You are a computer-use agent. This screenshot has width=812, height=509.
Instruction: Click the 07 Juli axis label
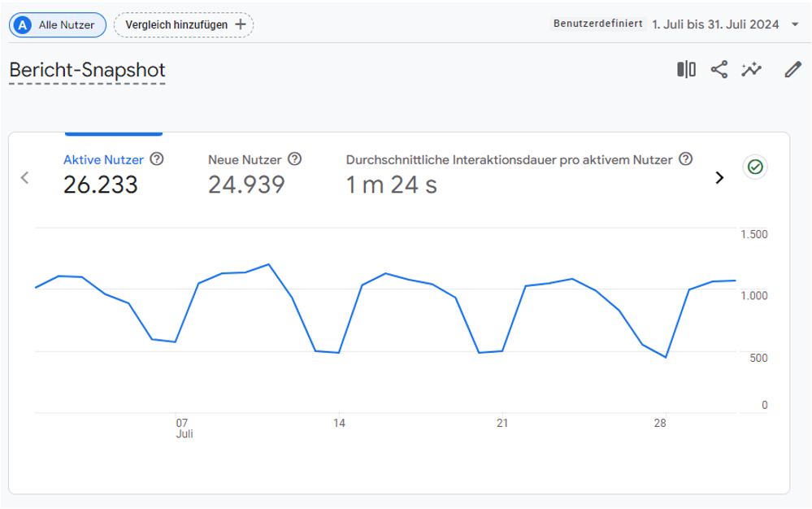[184, 429]
